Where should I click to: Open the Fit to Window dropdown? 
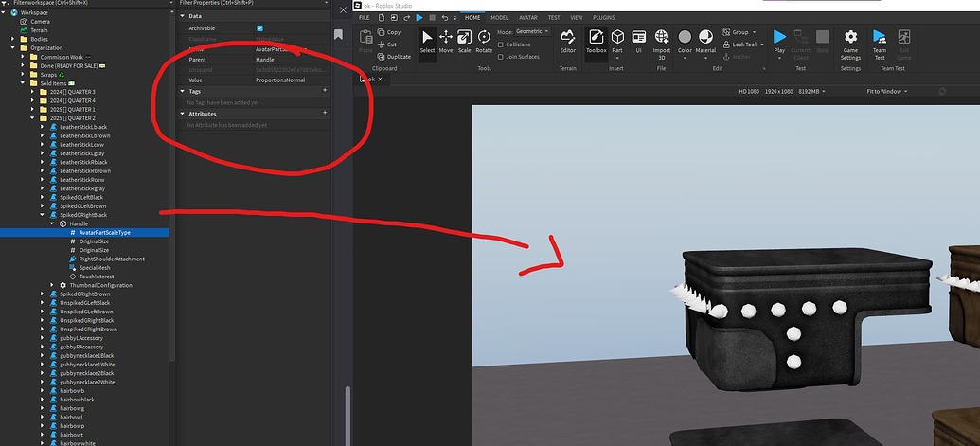[887, 91]
